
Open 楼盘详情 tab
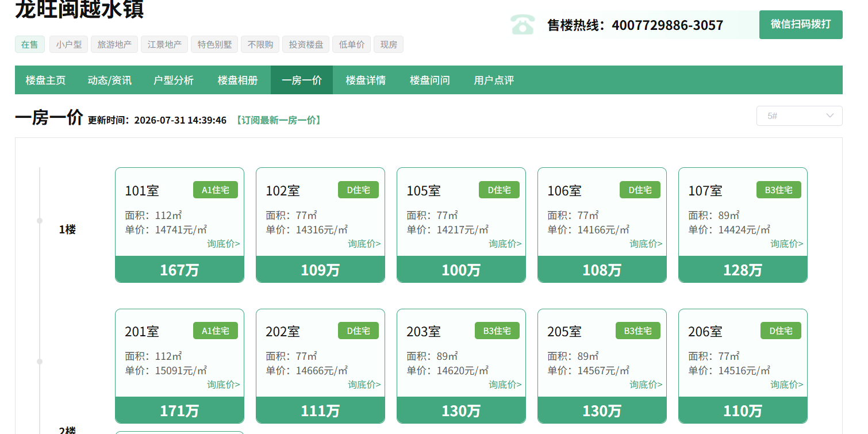(366, 80)
